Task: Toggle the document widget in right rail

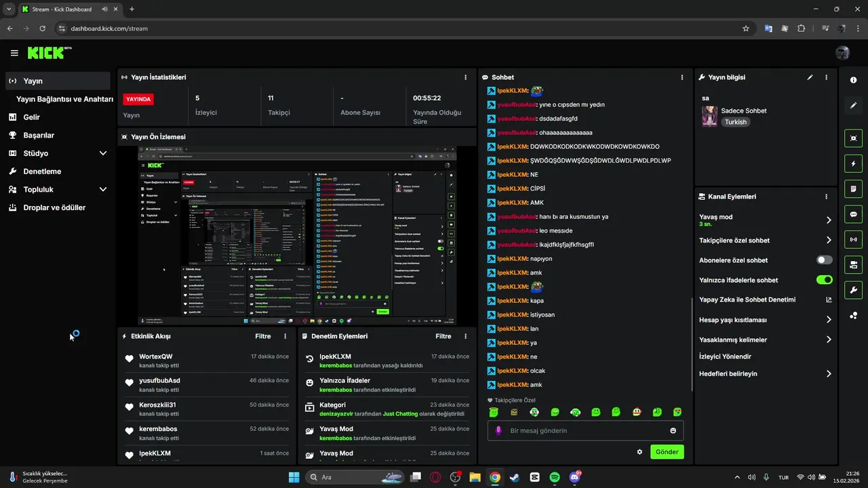Action: [854, 188]
